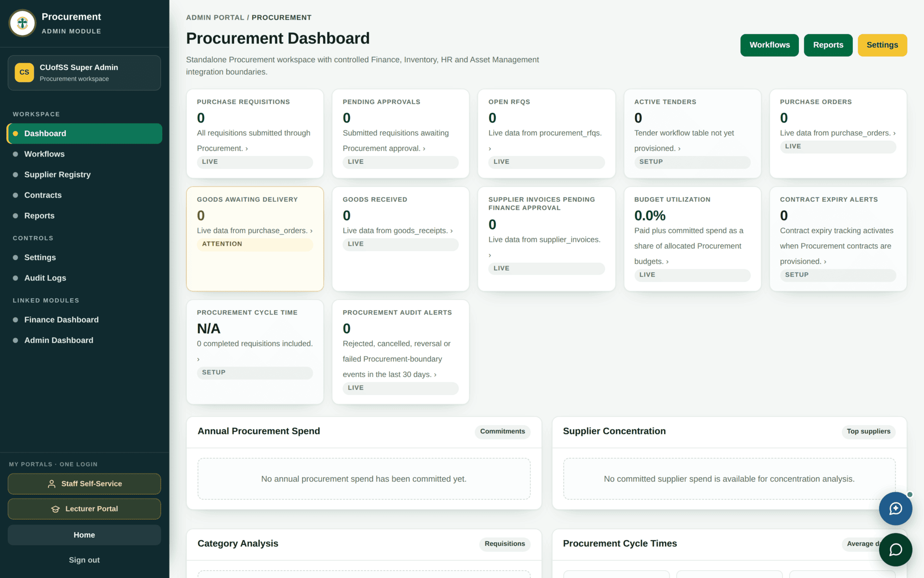
Task: Click the Top suppliers tag
Action: tap(868, 432)
